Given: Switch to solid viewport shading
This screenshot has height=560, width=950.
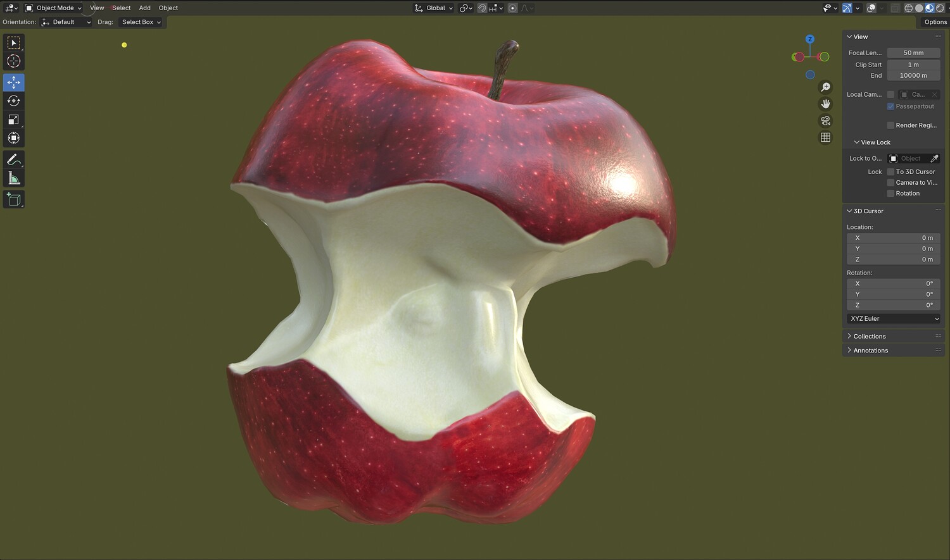Looking at the screenshot, I should click(x=919, y=8).
